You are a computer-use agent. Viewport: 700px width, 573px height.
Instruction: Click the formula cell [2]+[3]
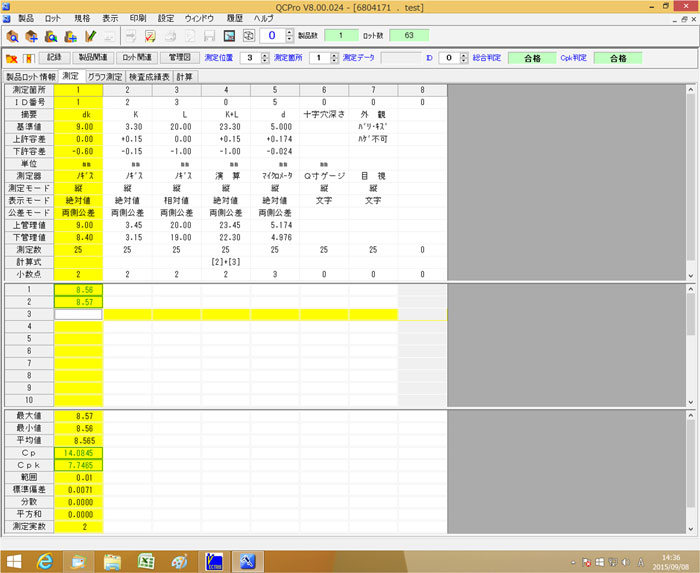(226, 262)
